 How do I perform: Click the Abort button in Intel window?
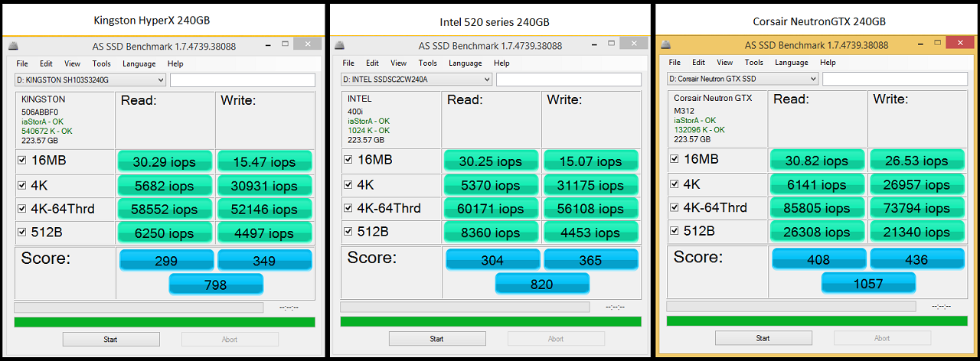(556, 339)
